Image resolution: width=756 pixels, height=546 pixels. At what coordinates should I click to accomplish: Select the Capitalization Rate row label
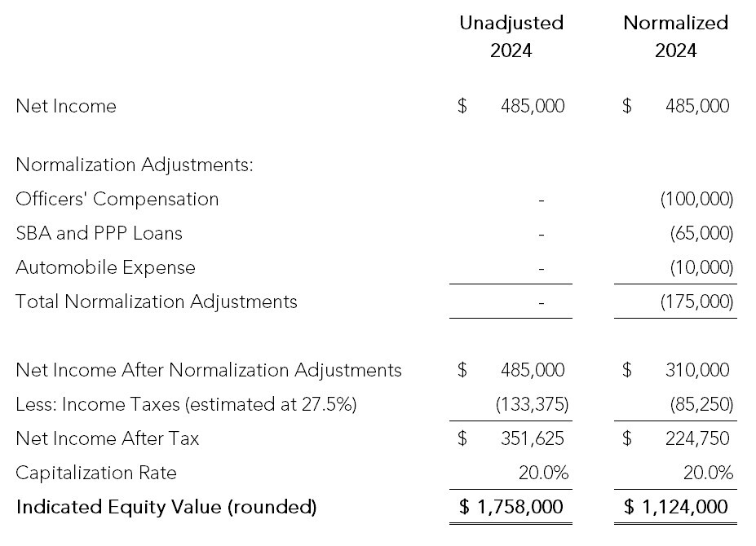coord(95,473)
